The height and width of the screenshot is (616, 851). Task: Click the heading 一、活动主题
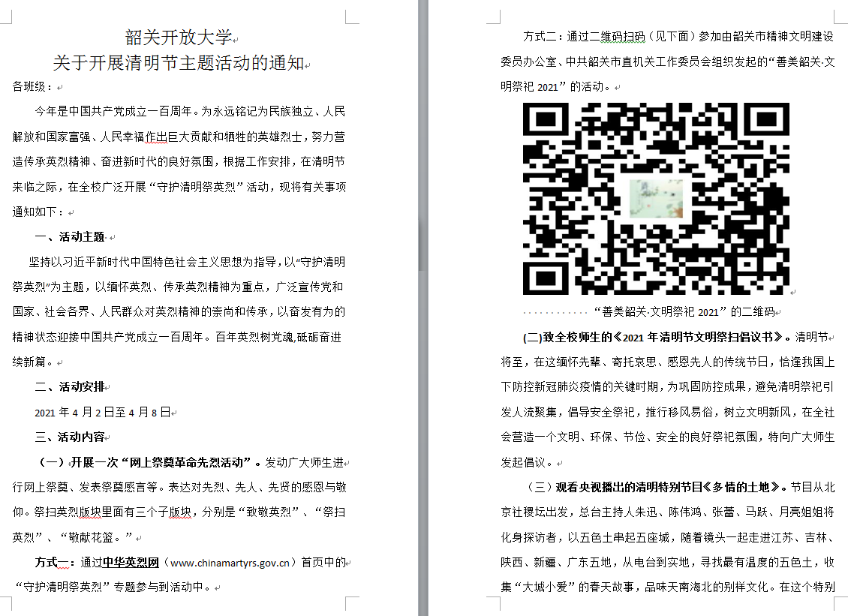pos(70,237)
